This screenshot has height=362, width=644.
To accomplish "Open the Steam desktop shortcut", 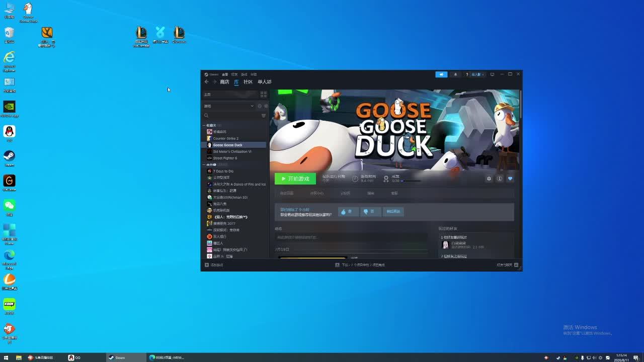I will click(9, 158).
